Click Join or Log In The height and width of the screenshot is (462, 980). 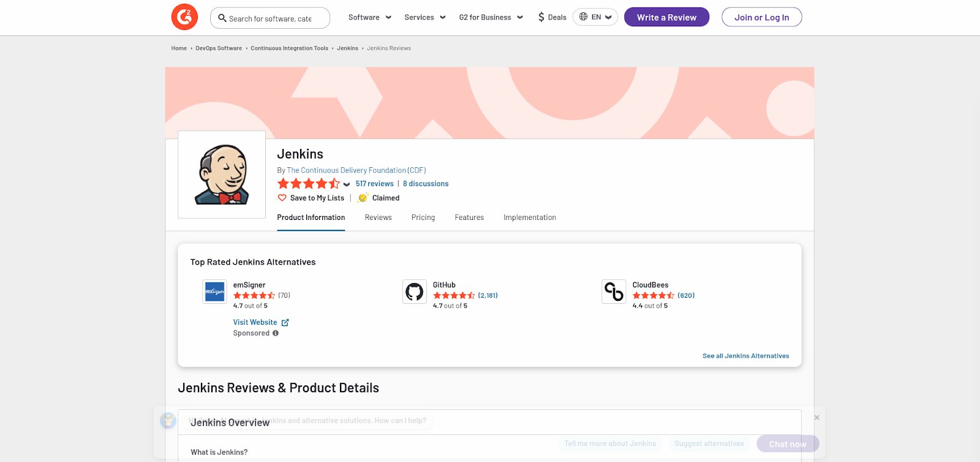(761, 17)
